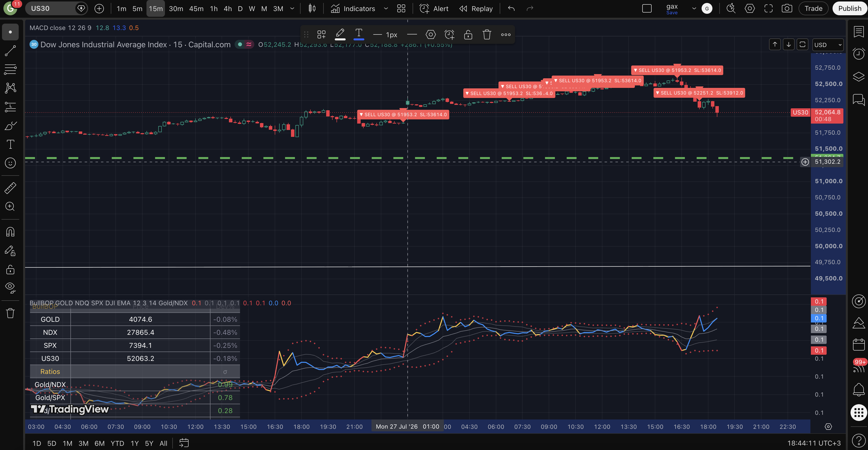The height and width of the screenshot is (450, 868).
Task: Activate the zoom in tool
Action: pyautogui.click(x=10, y=206)
